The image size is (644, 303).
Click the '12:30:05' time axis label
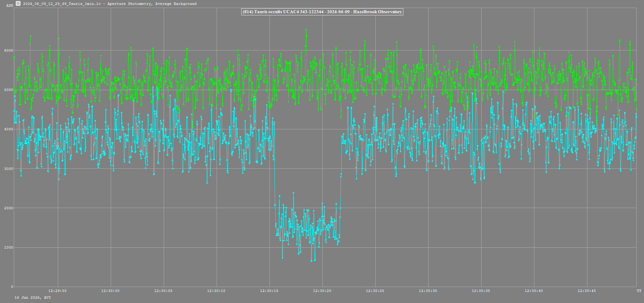163,291
